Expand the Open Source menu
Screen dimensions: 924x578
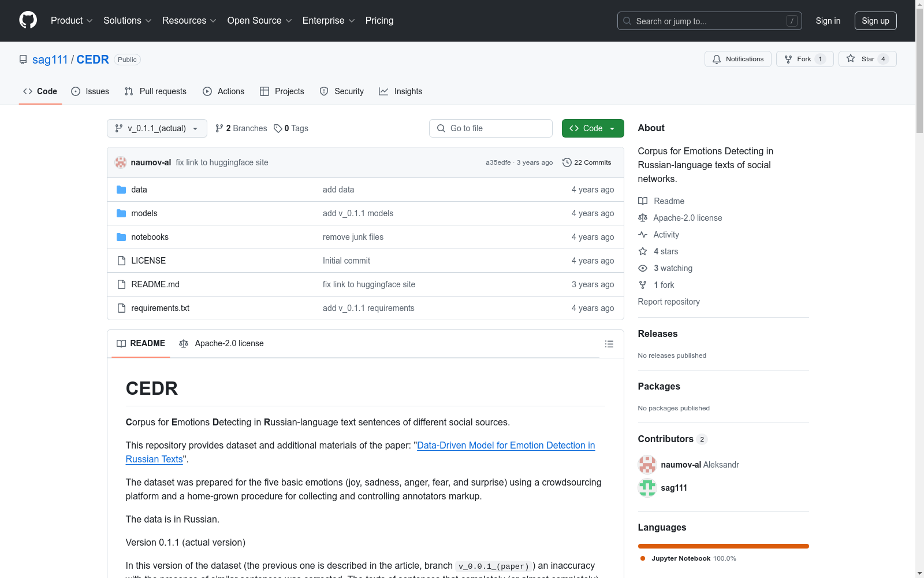click(x=260, y=21)
